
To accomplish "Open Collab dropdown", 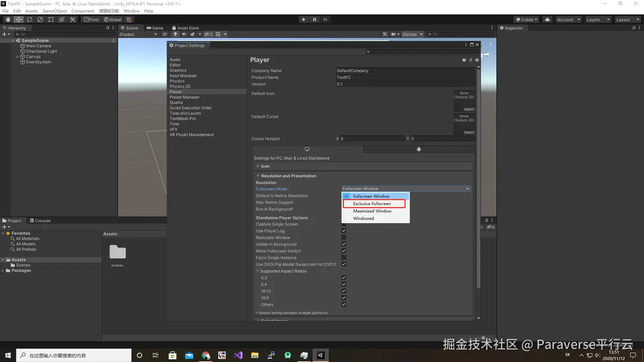I will click(x=527, y=20).
